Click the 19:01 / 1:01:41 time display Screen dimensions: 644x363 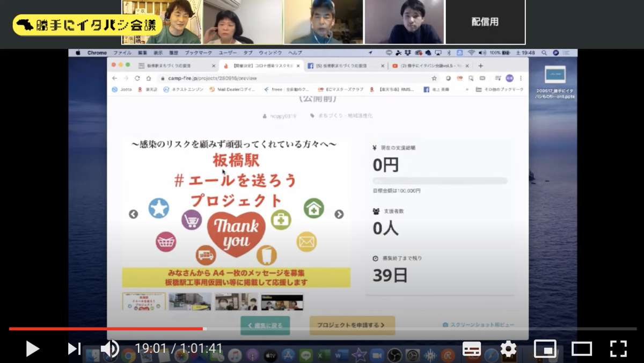point(179,349)
